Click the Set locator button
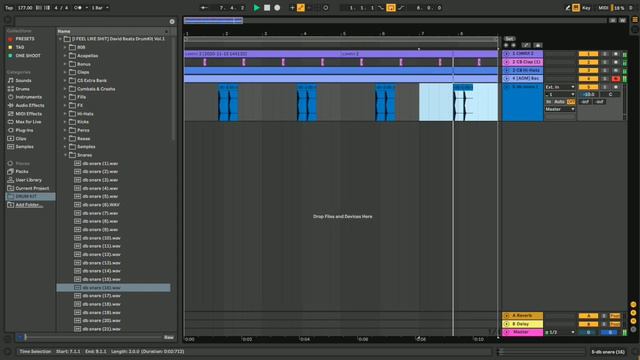 coord(509,39)
